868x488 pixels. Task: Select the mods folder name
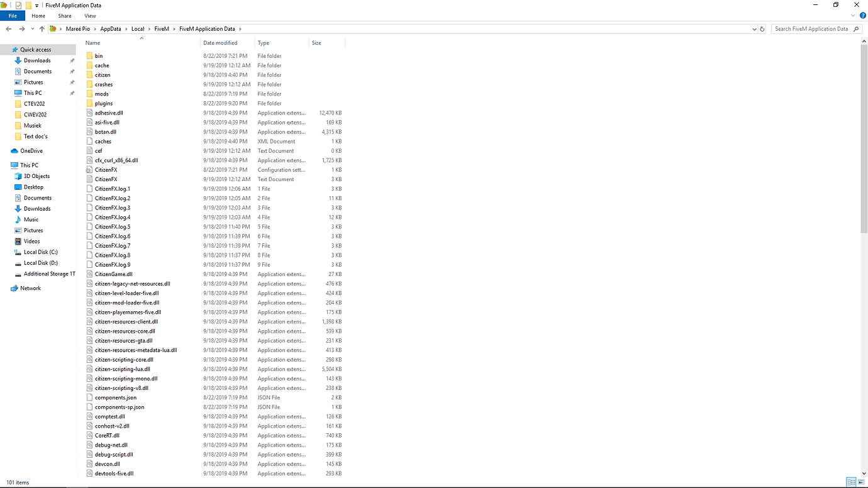coord(102,94)
